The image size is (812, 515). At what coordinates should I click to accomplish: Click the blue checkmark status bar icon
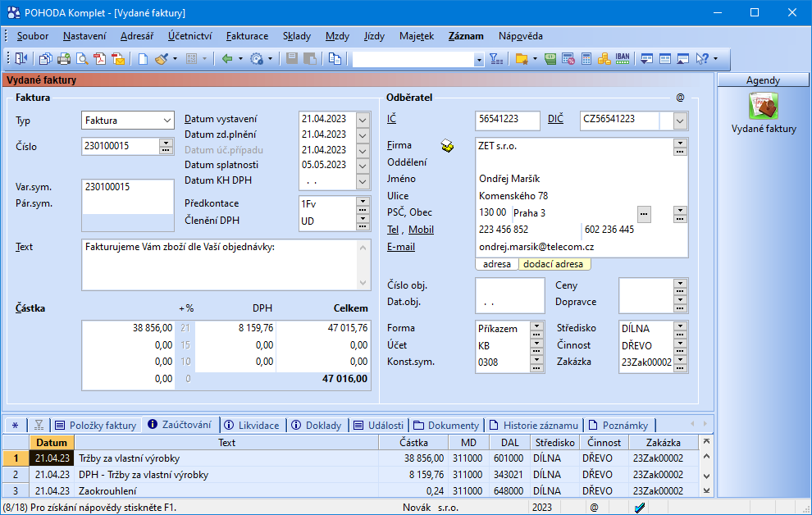[x=640, y=508]
